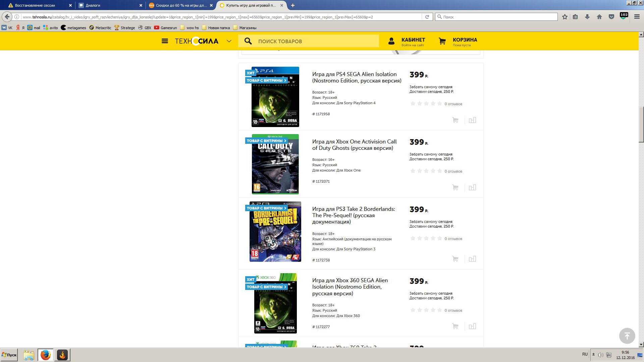Open '0 отзывов' for Xbox 360 Alien Isolation
This screenshot has width=644, height=362.
tap(453, 310)
